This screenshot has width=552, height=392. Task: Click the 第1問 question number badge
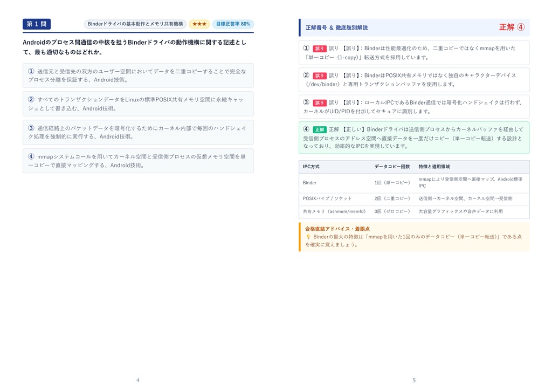coord(37,24)
